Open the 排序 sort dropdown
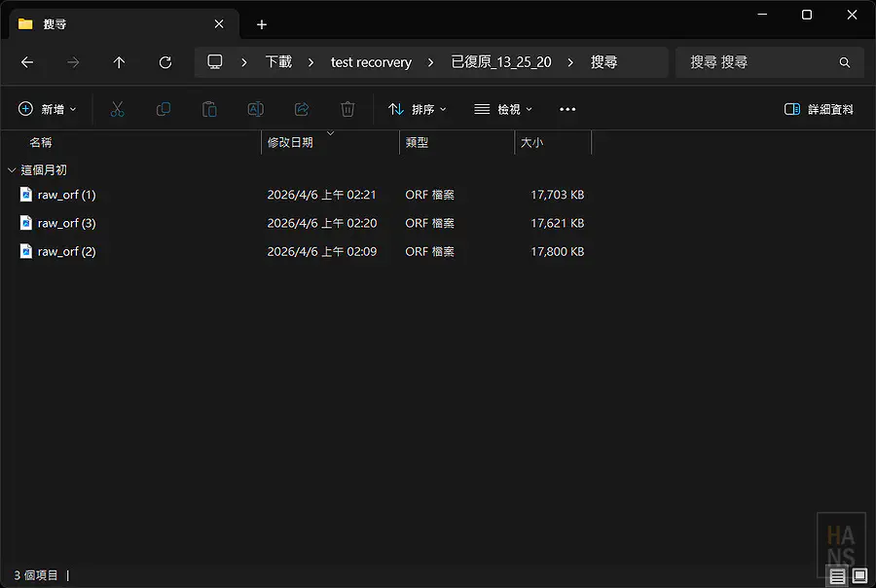Image resolution: width=876 pixels, height=588 pixels. (417, 109)
